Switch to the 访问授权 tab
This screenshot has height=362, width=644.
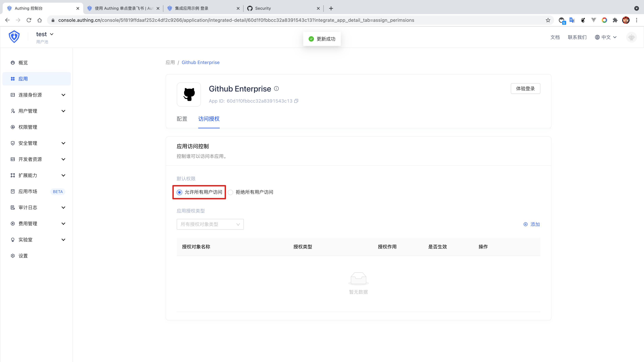pos(209,119)
